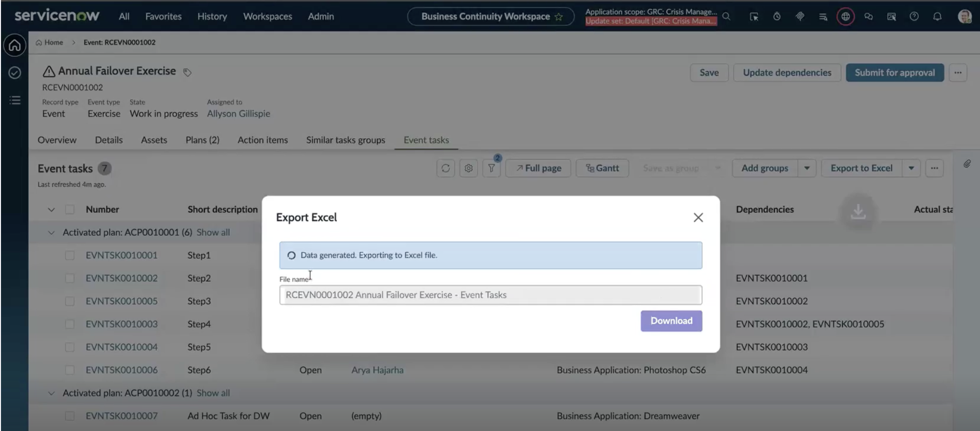The height and width of the screenshot is (431, 980).
Task: Click the cursor-pointer header icon
Action: [754, 16]
